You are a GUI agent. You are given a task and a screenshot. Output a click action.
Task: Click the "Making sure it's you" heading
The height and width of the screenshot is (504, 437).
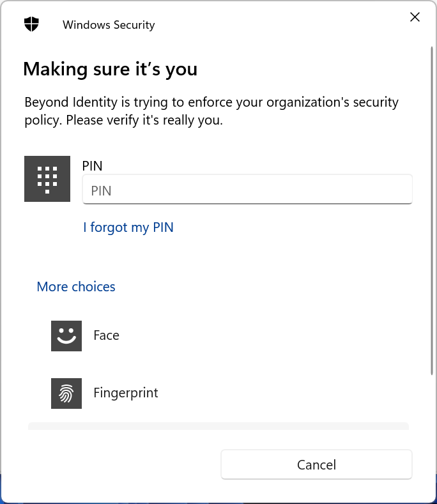click(110, 69)
